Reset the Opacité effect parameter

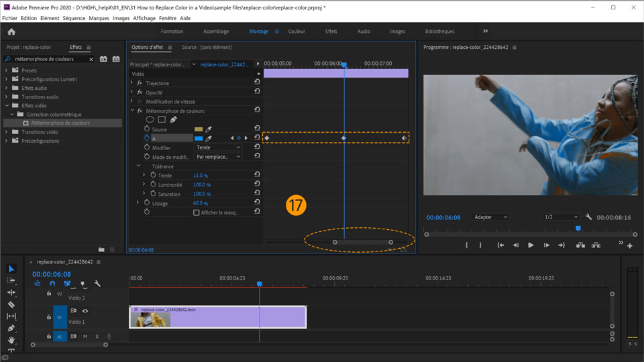click(257, 93)
